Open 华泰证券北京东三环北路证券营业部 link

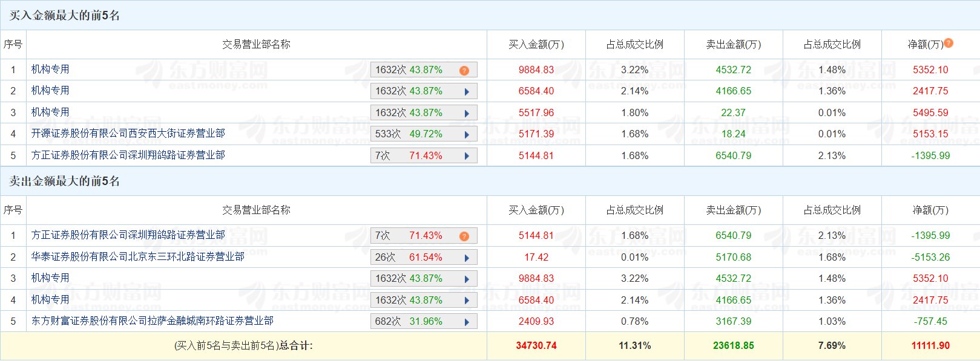137,257
